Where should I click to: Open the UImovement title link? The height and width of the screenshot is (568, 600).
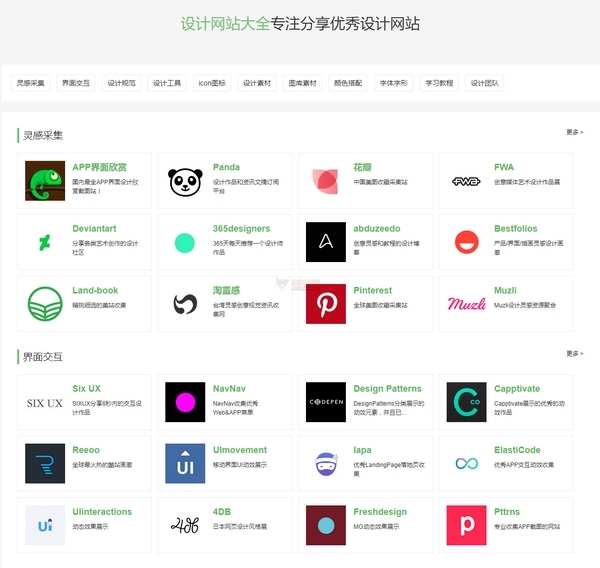(x=240, y=450)
